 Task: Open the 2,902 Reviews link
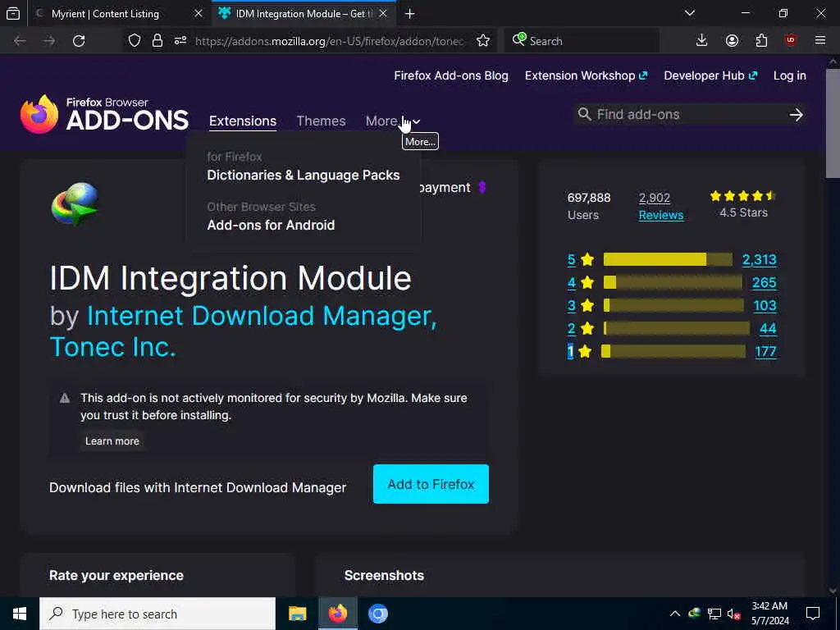(x=661, y=206)
